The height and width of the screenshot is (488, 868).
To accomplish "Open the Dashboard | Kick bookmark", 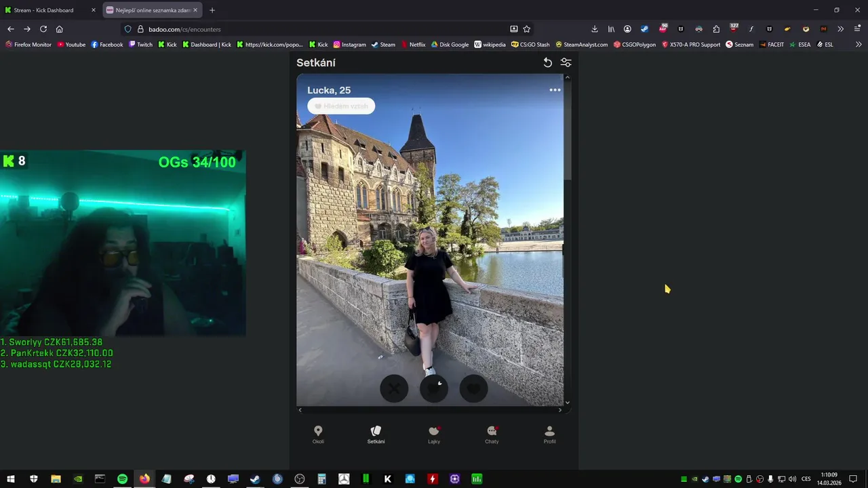I will coord(207,45).
